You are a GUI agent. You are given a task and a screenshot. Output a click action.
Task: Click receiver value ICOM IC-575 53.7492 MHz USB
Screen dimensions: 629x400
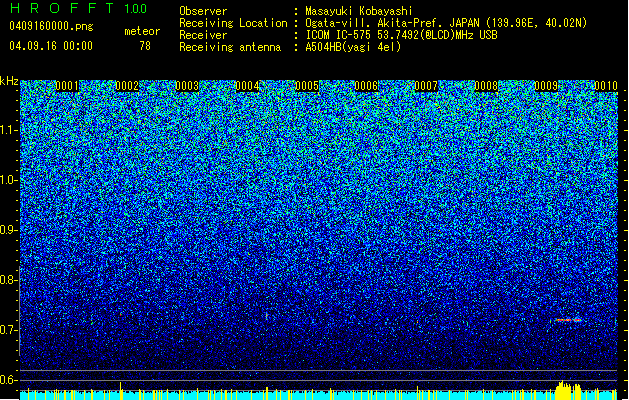(401, 35)
